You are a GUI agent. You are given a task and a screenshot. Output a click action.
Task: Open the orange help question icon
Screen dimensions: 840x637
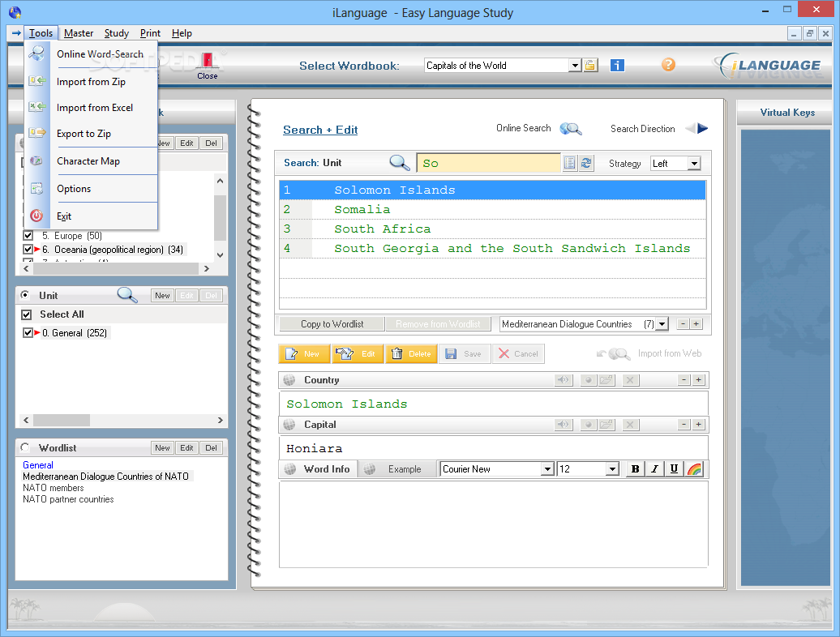[668, 65]
